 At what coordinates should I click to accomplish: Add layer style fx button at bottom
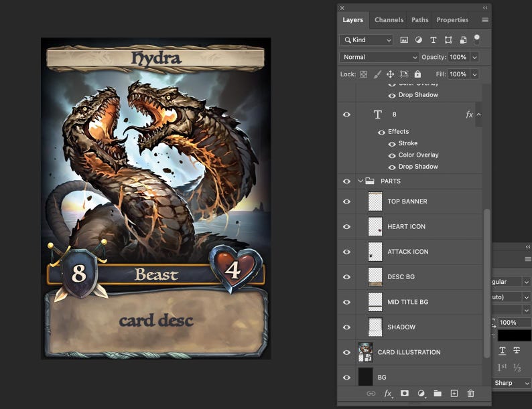(x=388, y=394)
